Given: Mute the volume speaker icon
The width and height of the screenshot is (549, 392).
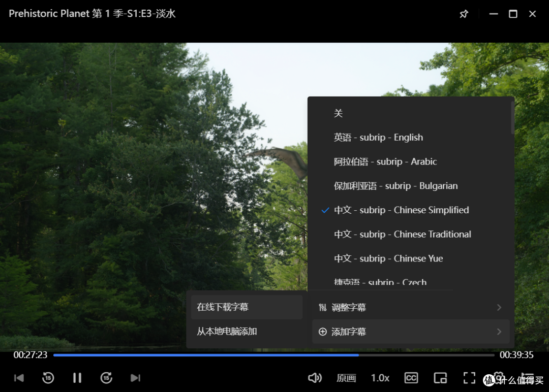Looking at the screenshot, I should click(315, 378).
